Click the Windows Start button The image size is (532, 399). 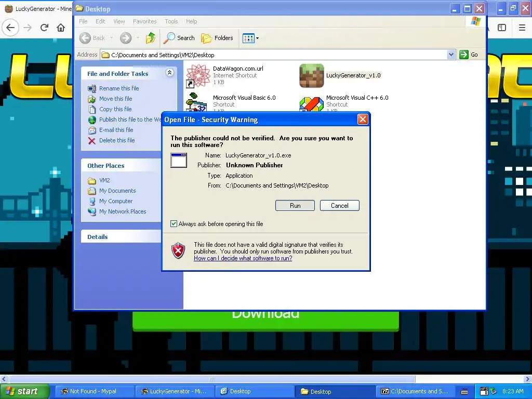[24, 391]
